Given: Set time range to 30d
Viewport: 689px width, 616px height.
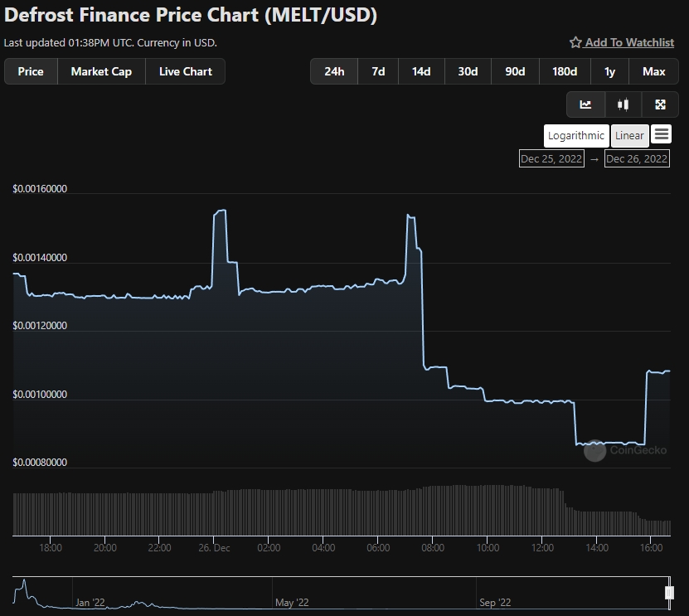Looking at the screenshot, I should [468, 71].
